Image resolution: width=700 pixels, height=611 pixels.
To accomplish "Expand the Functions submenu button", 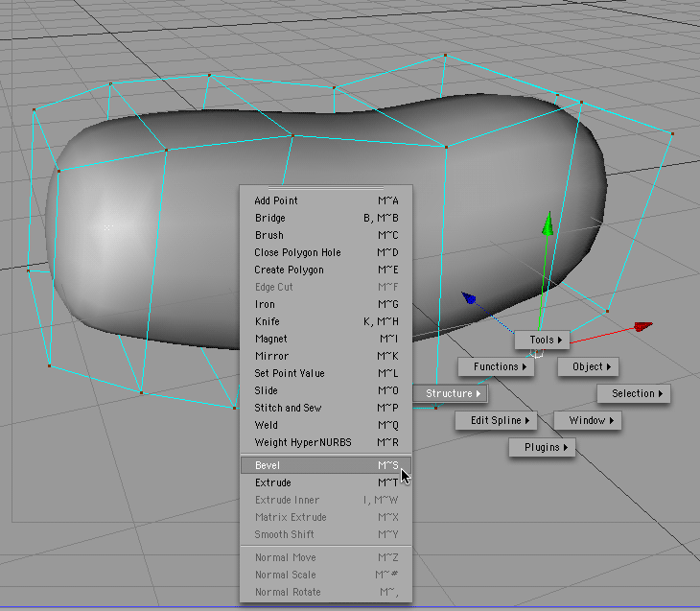I will tap(501, 366).
